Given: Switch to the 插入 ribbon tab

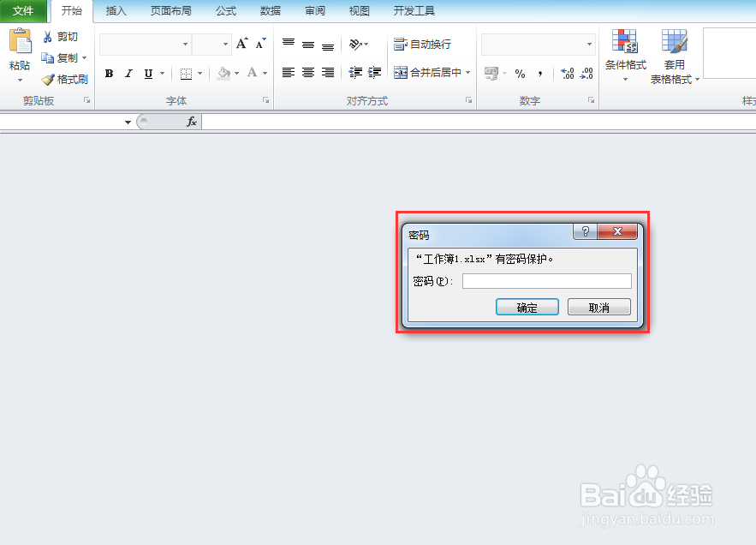Looking at the screenshot, I should pos(116,11).
